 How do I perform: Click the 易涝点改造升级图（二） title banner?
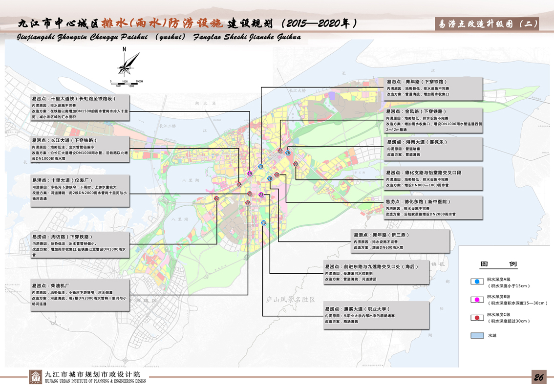pos(487,24)
